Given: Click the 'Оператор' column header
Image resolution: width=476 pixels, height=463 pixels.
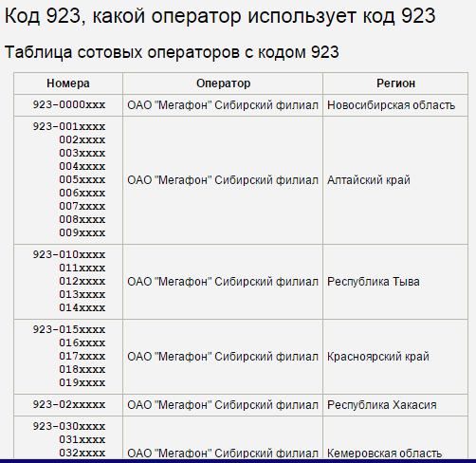Looking at the screenshot, I should (x=223, y=83).
